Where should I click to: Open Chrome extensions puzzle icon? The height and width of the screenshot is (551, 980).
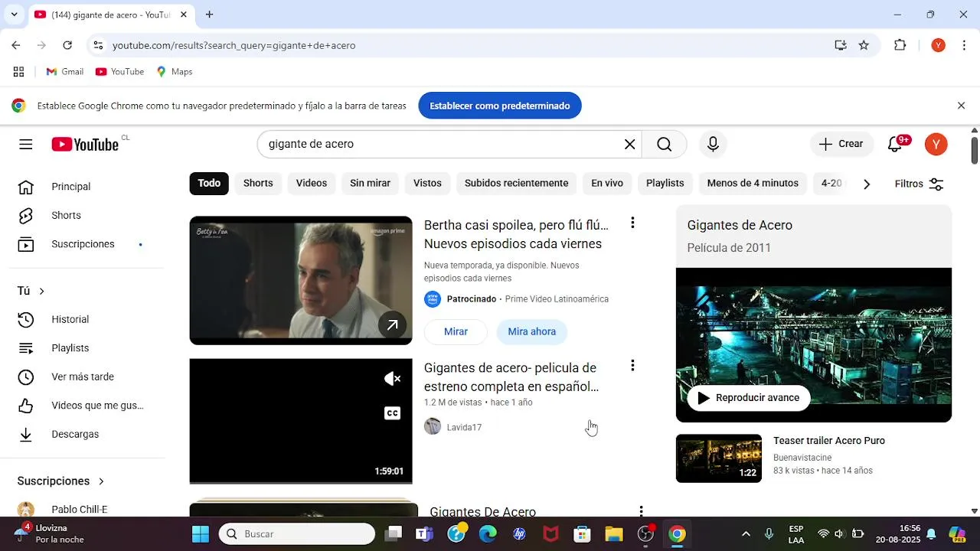tap(900, 45)
